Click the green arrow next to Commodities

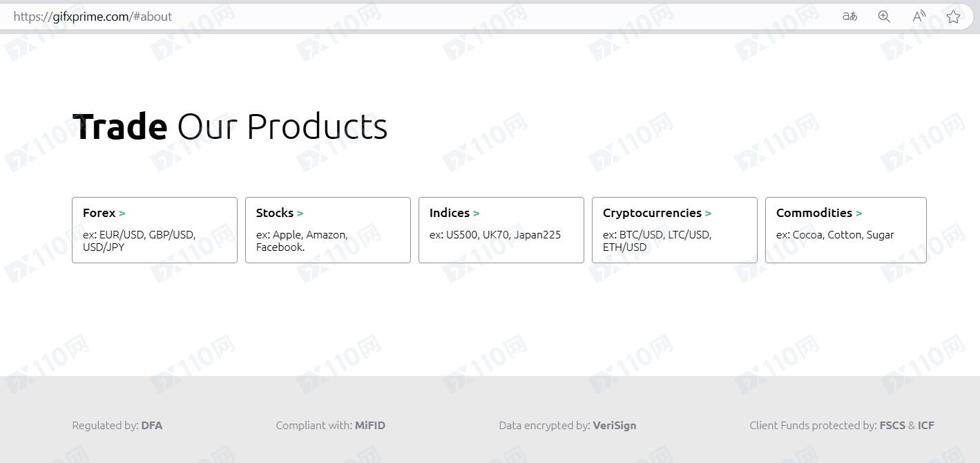point(859,214)
